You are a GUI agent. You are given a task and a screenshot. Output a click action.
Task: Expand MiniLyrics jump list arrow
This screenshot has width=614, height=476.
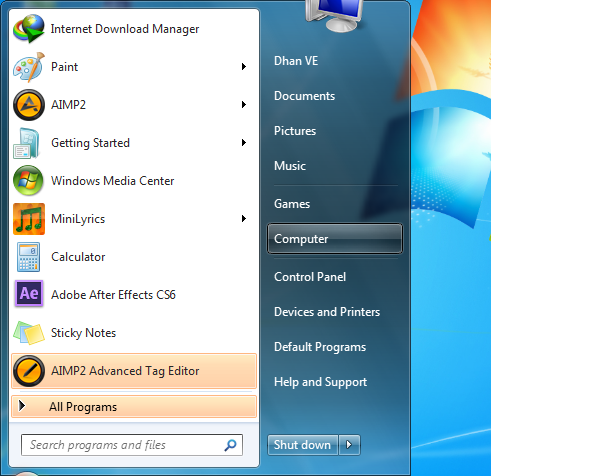(244, 218)
